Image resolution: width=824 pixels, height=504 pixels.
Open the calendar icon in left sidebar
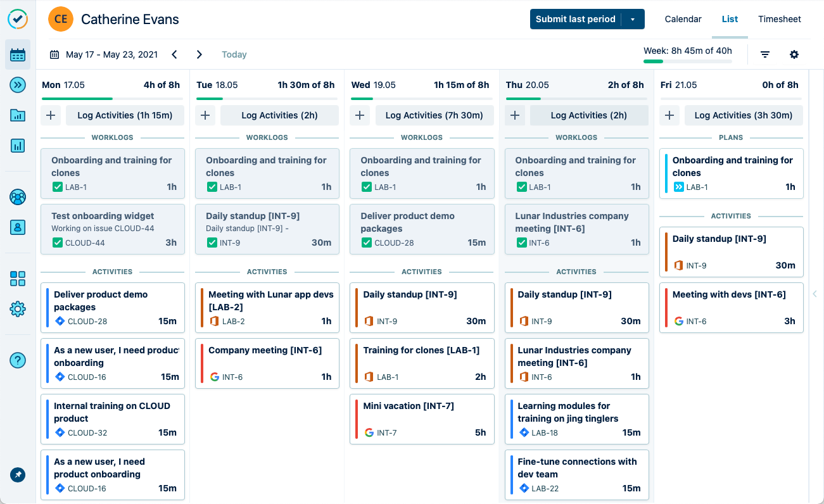click(18, 55)
